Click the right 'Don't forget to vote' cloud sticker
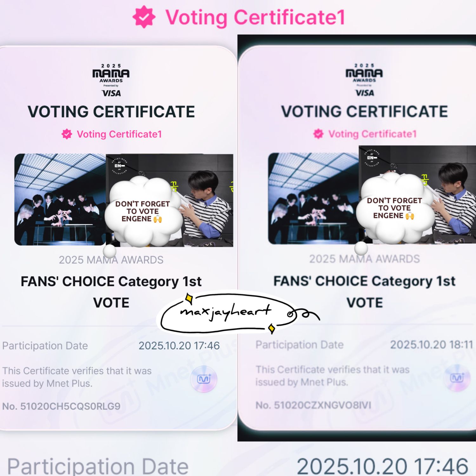 (x=395, y=208)
